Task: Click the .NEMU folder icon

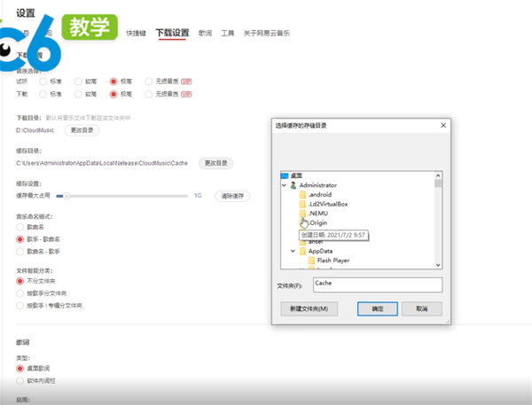Action: (x=302, y=214)
